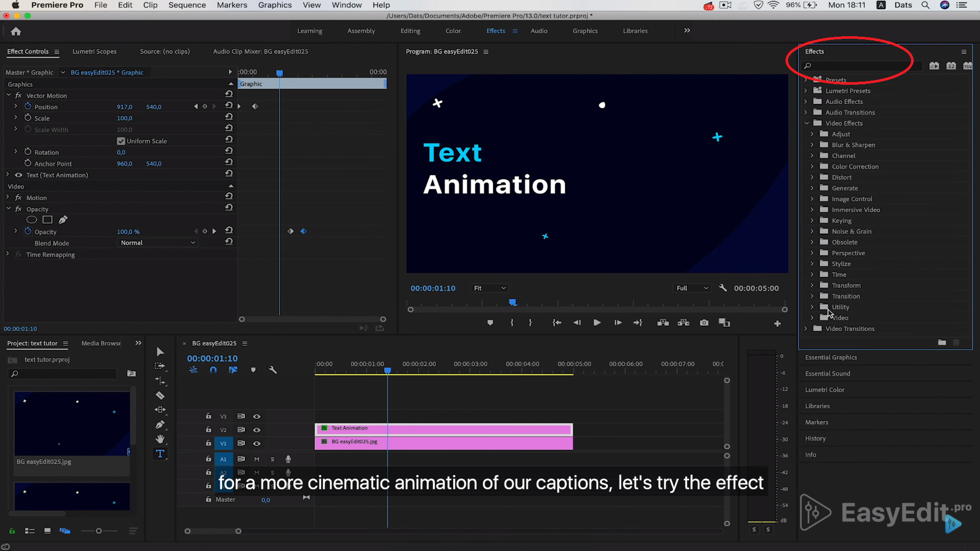Screen dimensions: 980x551
Task: Click the play button in Program Monitor
Action: (x=596, y=322)
